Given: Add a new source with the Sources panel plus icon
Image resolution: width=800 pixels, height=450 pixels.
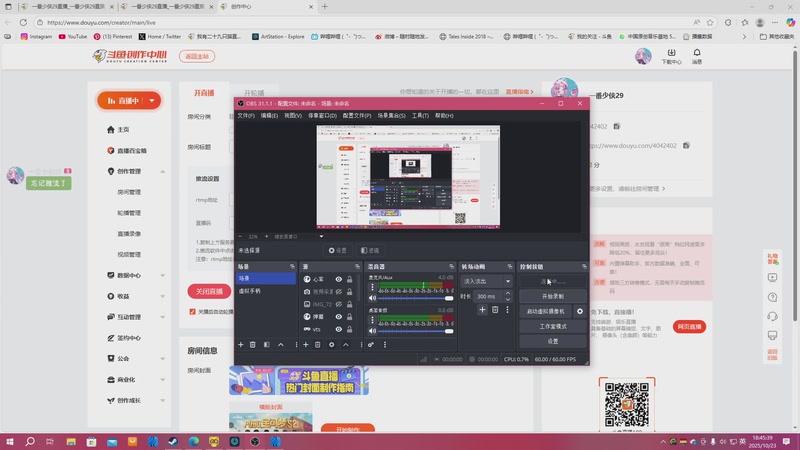Looking at the screenshot, I should [x=306, y=345].
